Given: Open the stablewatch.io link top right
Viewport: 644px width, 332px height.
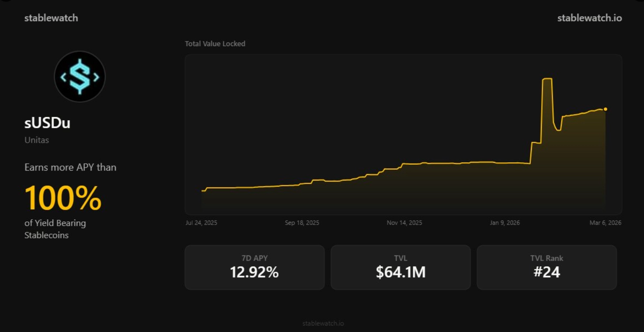Looking at the screenshot, I should coord(590,18).
